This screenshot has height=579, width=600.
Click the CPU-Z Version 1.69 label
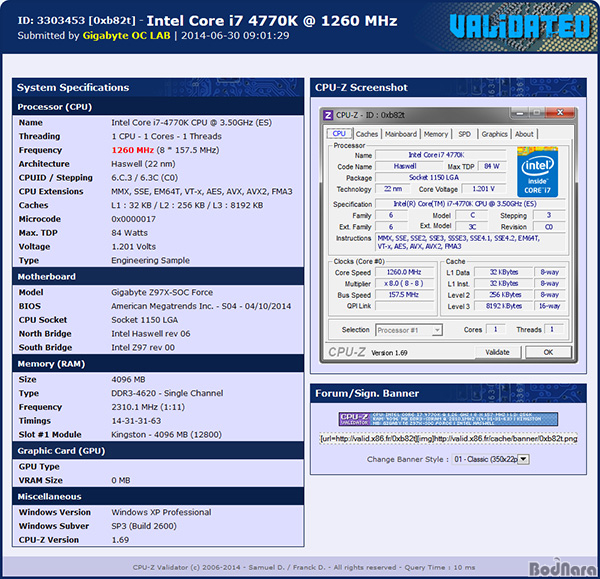[389, 353]
